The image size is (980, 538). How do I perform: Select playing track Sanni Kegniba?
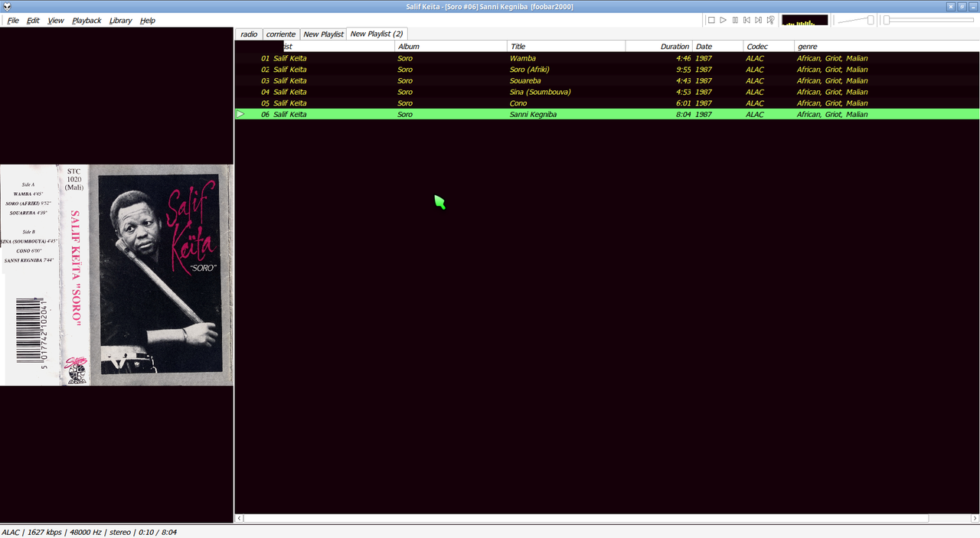pyautogui.click(x=607, y=114)
